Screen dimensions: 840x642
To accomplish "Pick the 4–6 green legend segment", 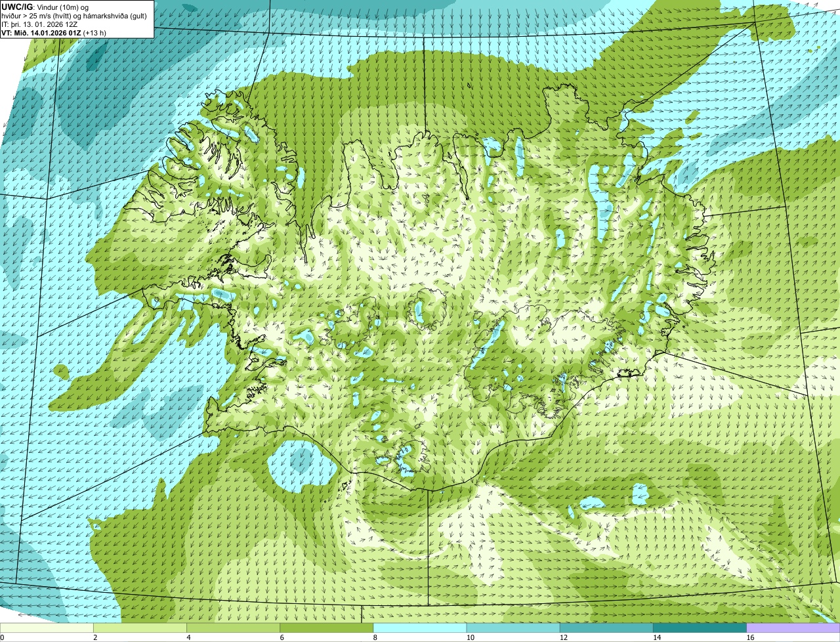I will click(234, 628).
